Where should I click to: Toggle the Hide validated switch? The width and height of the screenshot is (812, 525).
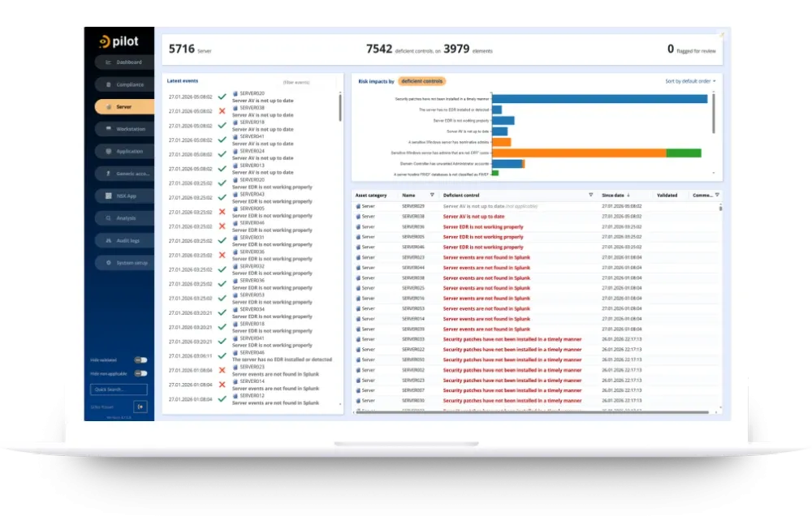point(140,359)
